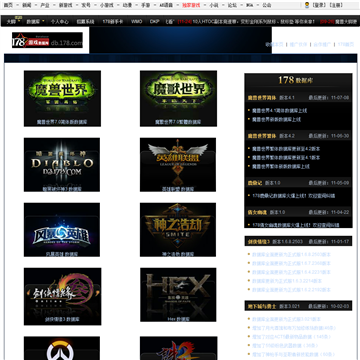Open the World of Warcraft 7.0 simplified database thumbnail
This screenshot has width=360, height=360.
pyautogui.click(x=62, y=98)
